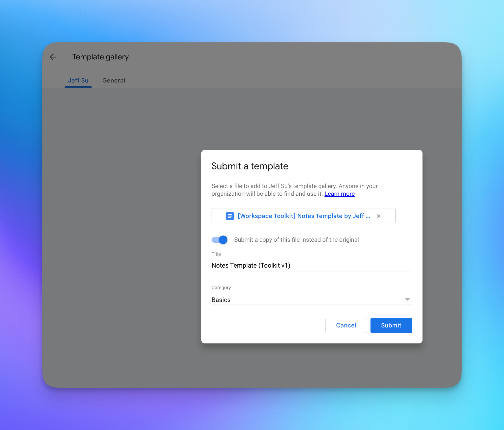Switch to the General tab

pyautogui.click(x=114, y=81)
